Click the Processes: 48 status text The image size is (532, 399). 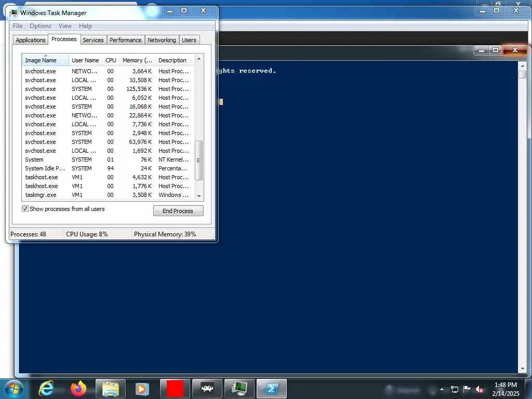click(28, 234)
